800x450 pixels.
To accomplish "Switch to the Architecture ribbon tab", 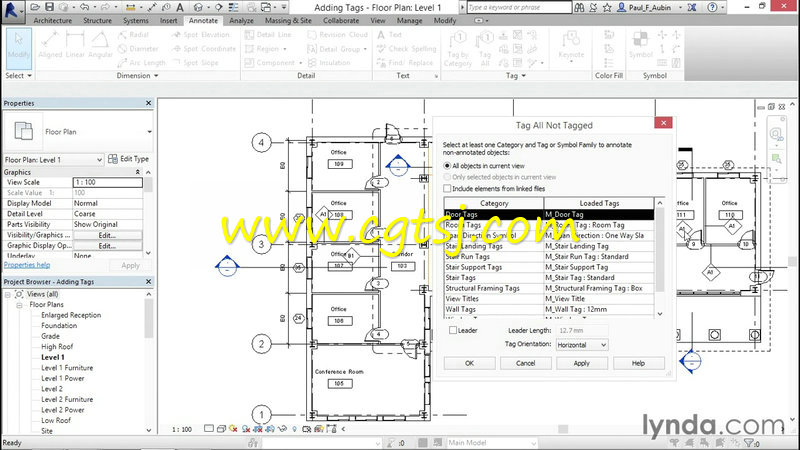I will click(53, 21).
